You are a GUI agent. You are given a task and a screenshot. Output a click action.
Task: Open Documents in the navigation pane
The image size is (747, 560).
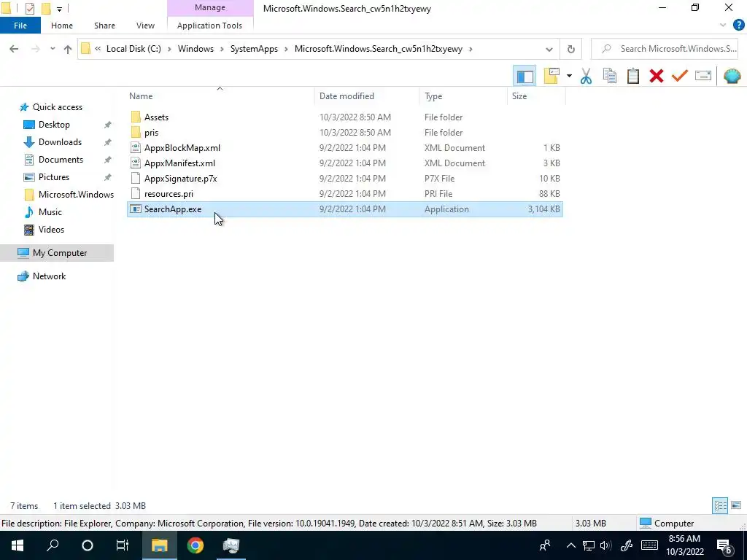point(61,160)
